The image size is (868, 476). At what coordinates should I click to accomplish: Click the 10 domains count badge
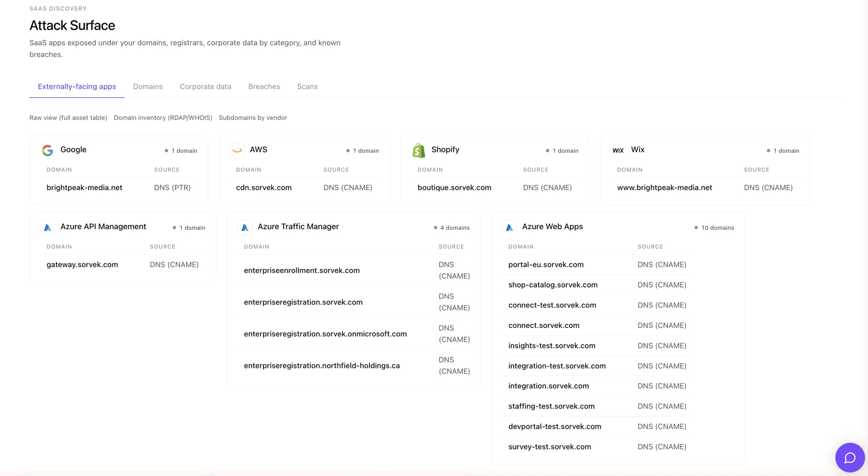pyautogui.click(x=714, y=227)
